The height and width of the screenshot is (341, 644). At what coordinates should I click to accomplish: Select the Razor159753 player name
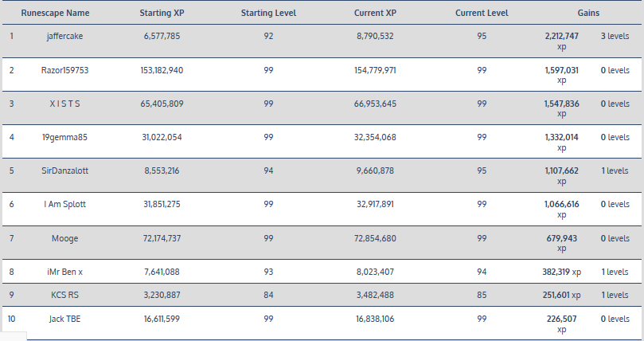coord(64,70)
